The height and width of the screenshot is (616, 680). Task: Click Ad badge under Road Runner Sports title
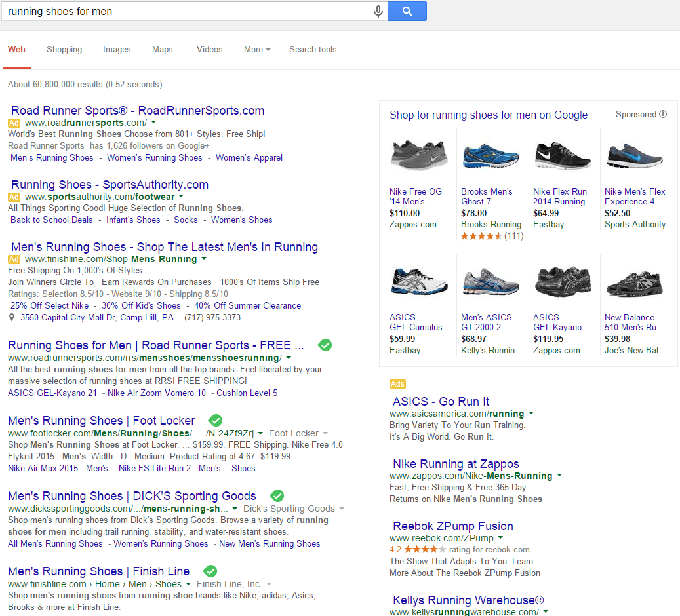coord(14,123)
